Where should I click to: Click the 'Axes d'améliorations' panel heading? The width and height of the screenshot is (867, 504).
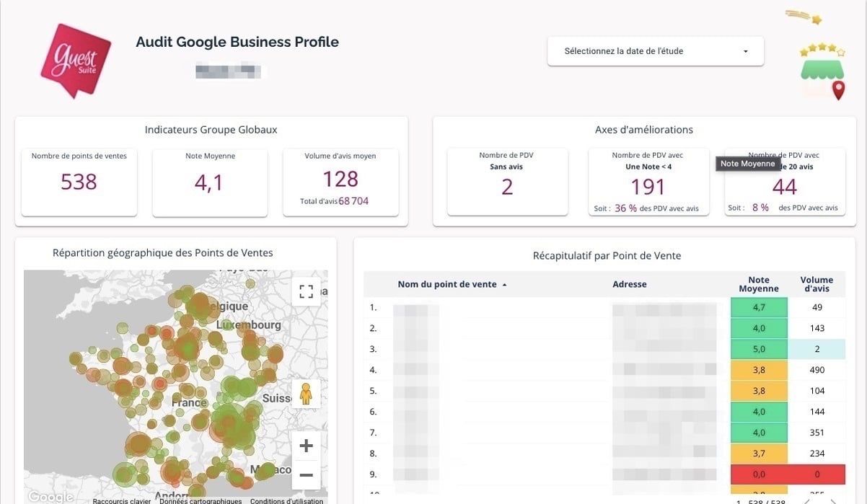click(x=644, y=130)
